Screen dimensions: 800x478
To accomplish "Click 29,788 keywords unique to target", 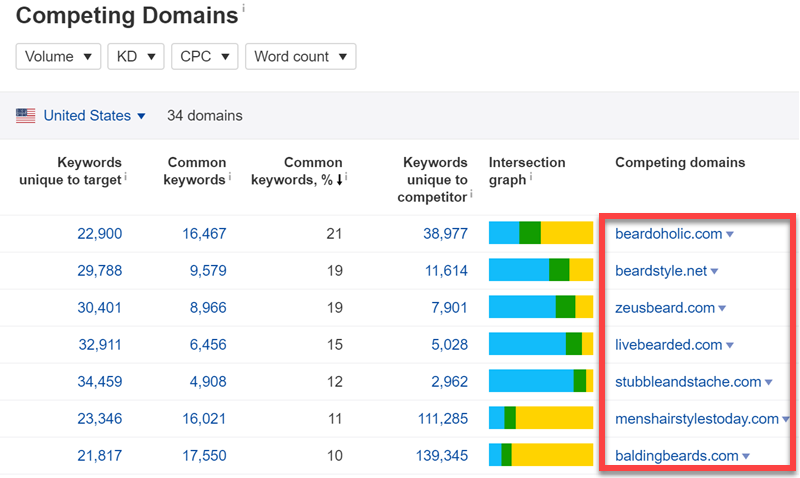I will coord(99,271).
